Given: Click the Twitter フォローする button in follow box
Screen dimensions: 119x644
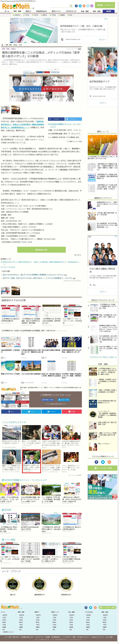Looking at the screenshot, I should (x=64, y=400).
